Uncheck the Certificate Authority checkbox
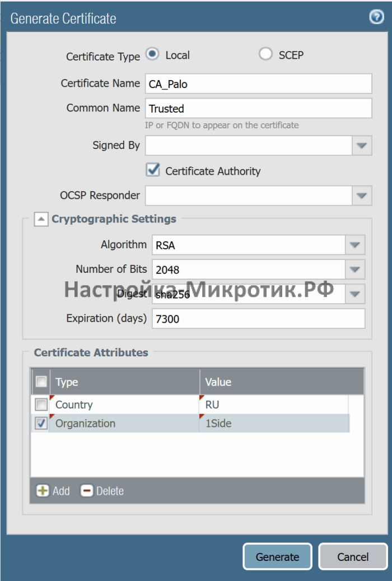The height and width of the screenshot is (581, 392). point(153,170)
